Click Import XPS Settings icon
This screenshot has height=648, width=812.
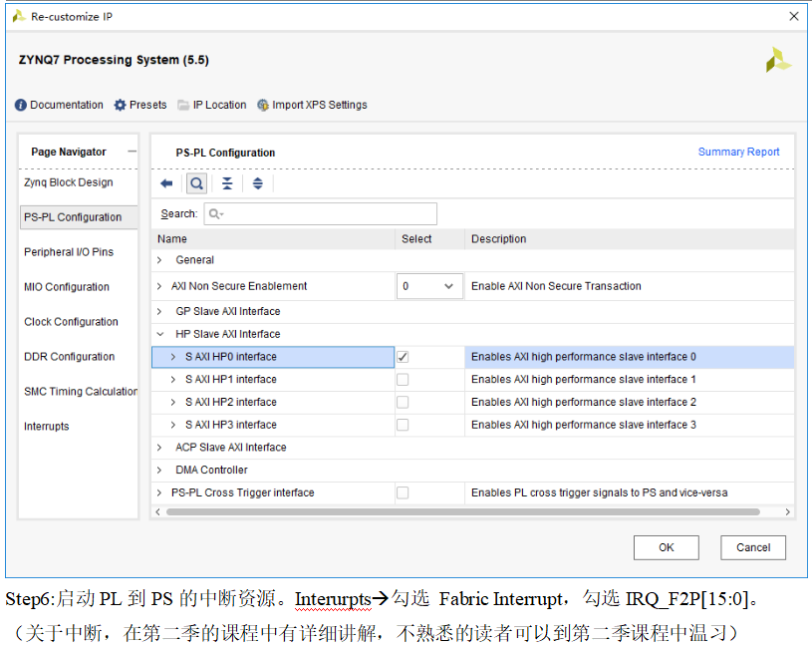[x=263, y=105]
